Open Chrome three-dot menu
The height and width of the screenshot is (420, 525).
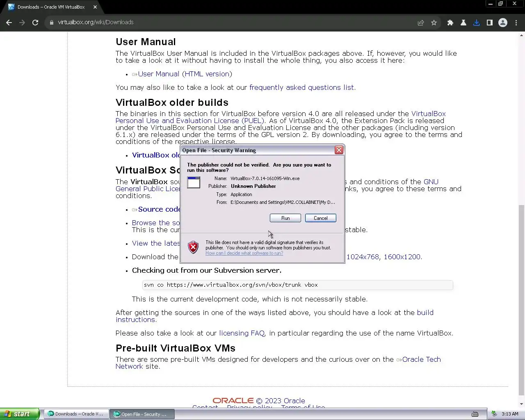[516, 23]
